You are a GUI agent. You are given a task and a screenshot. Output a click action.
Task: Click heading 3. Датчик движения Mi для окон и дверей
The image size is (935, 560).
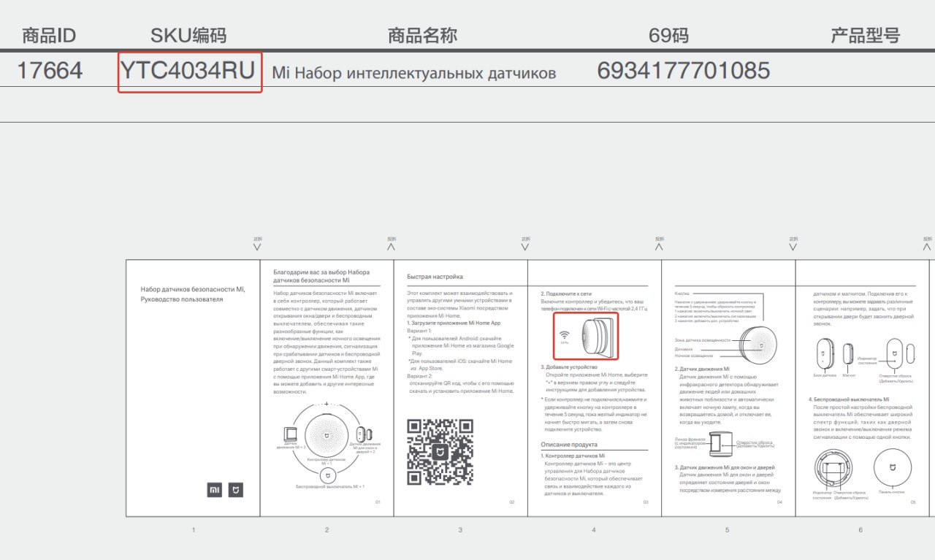pyautogui.click(x=725, y=467)
